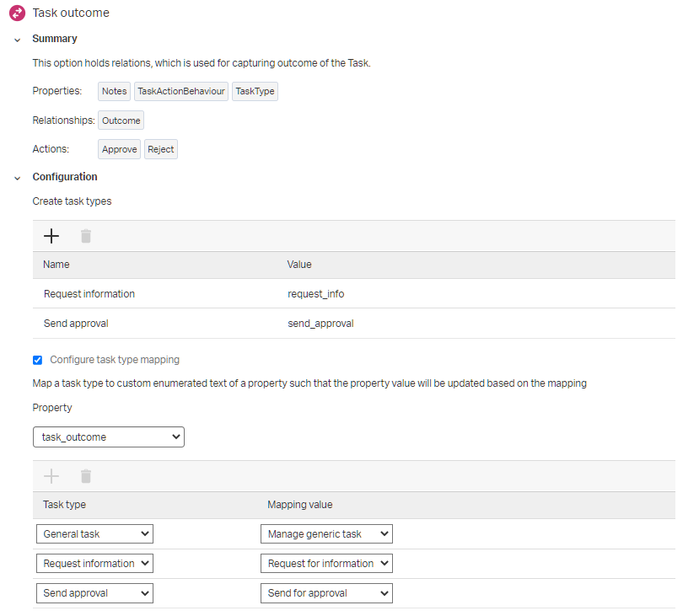Select the send_approval value cell
683x616 pixels.
point(320,324)
